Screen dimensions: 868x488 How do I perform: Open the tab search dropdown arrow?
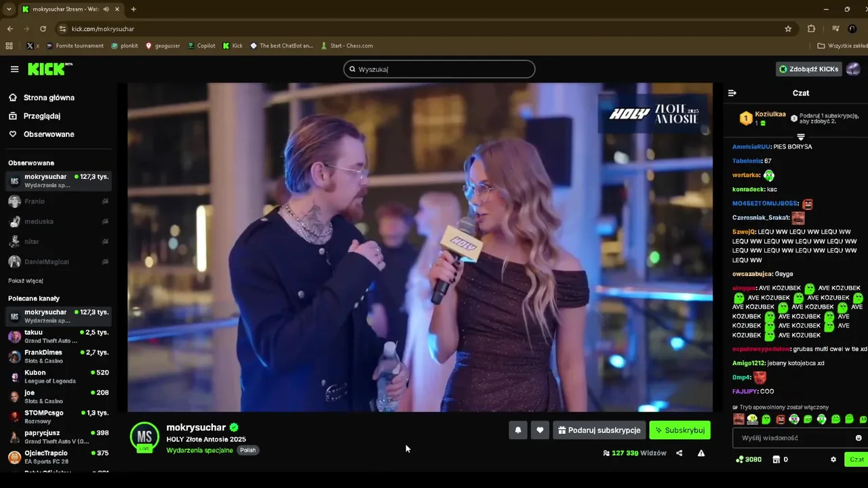pyautogui.click(x=9, y=9)
